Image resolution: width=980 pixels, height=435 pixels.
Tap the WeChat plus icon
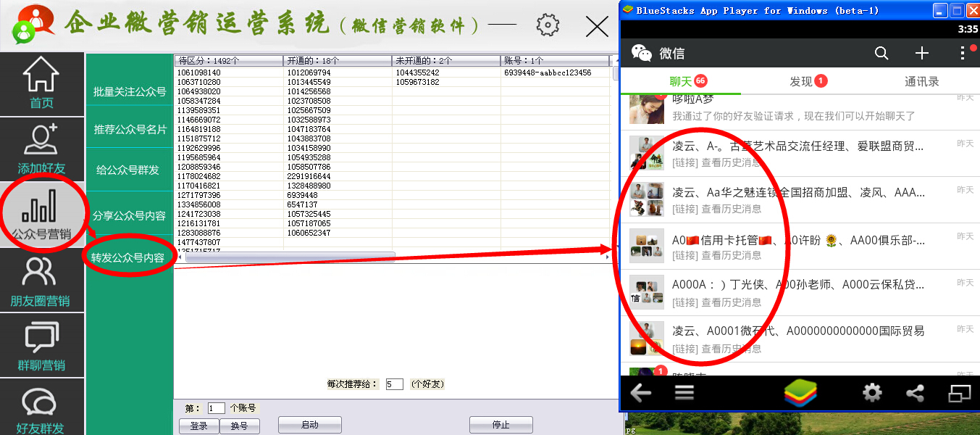[x=922, y=53]
